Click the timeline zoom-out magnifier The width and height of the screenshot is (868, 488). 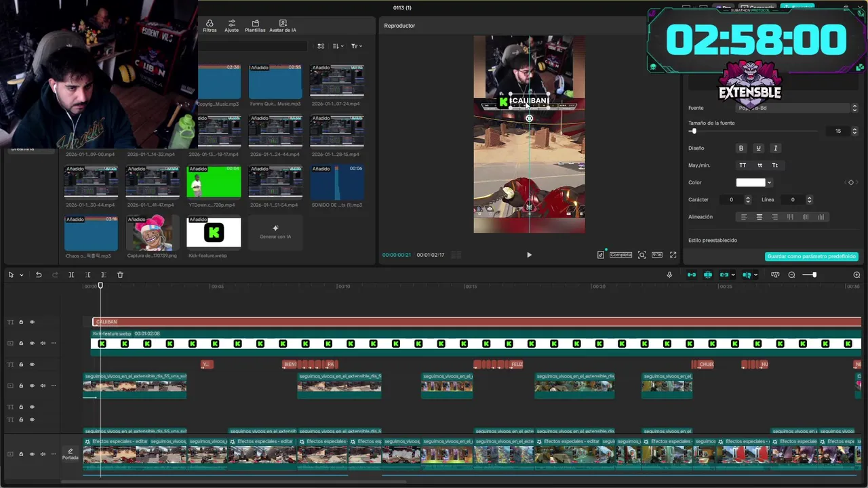pyautogui.click(x=791, y=274)
